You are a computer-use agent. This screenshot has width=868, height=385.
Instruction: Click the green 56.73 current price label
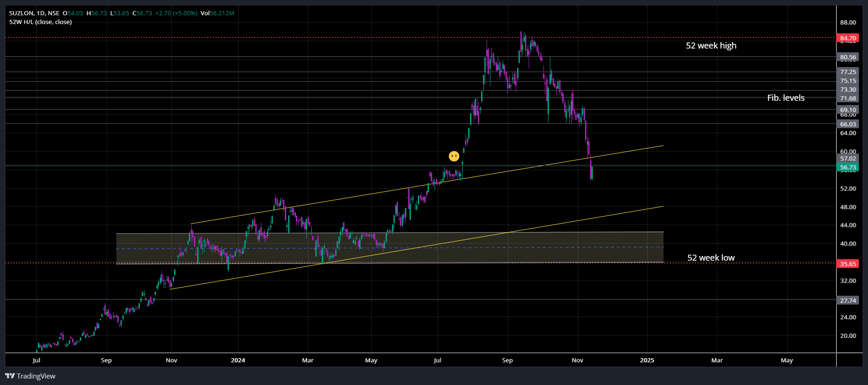848,167
